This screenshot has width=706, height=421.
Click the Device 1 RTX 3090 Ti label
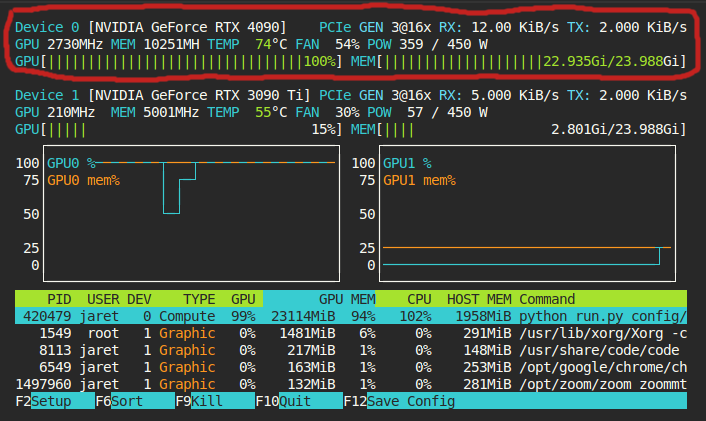163,95
